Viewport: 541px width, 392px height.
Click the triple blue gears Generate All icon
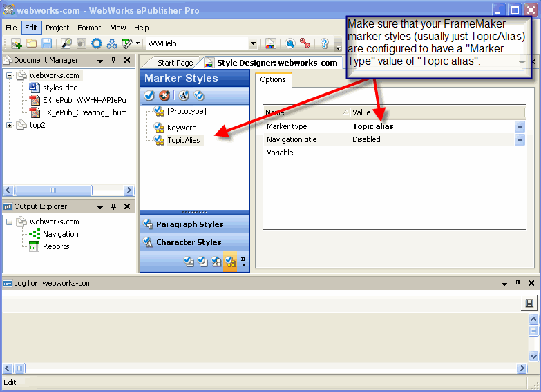(112, 43)
